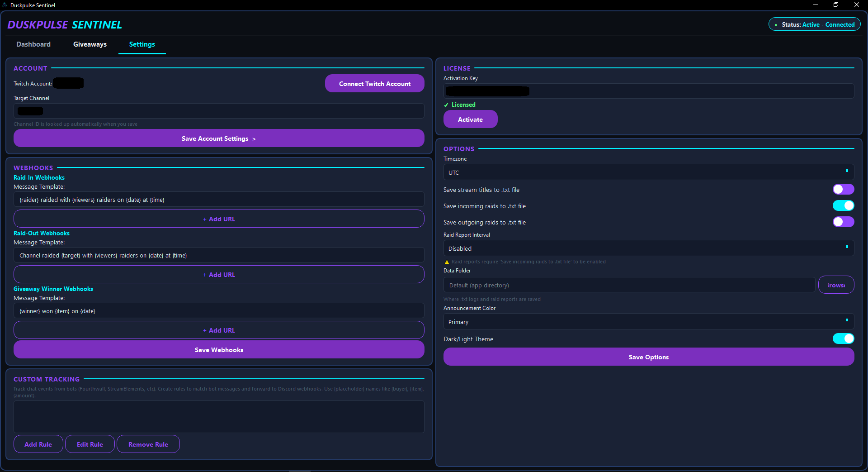The width and height of the screenshot is (868, 472).
Task: Open the Raid Report Interval dropdown
Action: pyautogui.click(x=649, y=248)
